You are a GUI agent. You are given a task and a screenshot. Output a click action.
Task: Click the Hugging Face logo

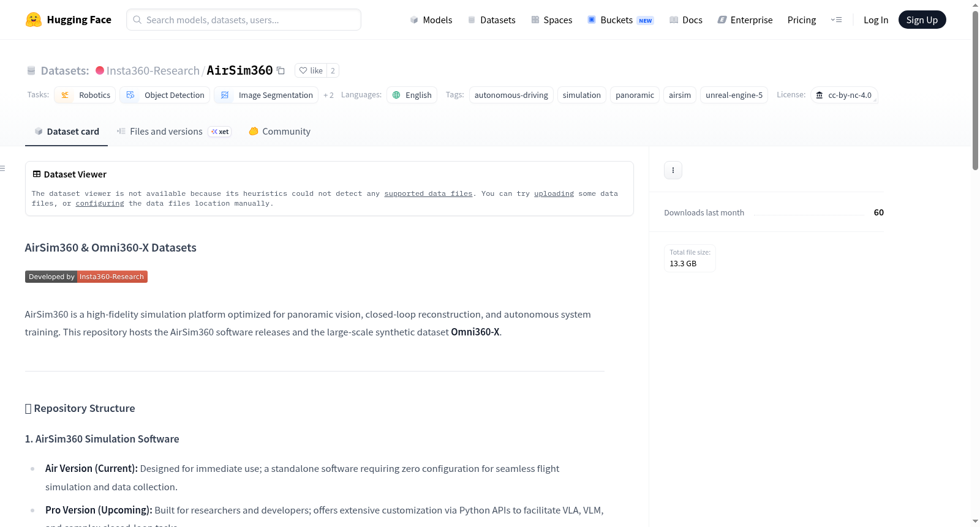click(x=68, y=20)
